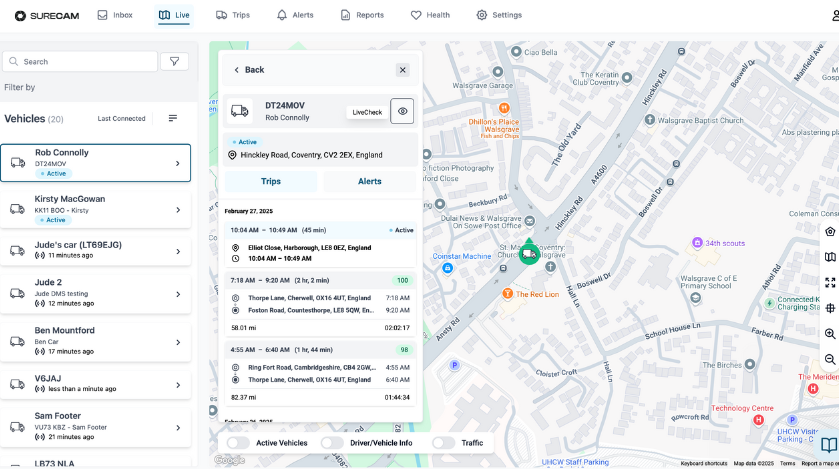Viewport: 839px width, 469px height.
Task: Open the Reports tab
Action: coord(362,15)
